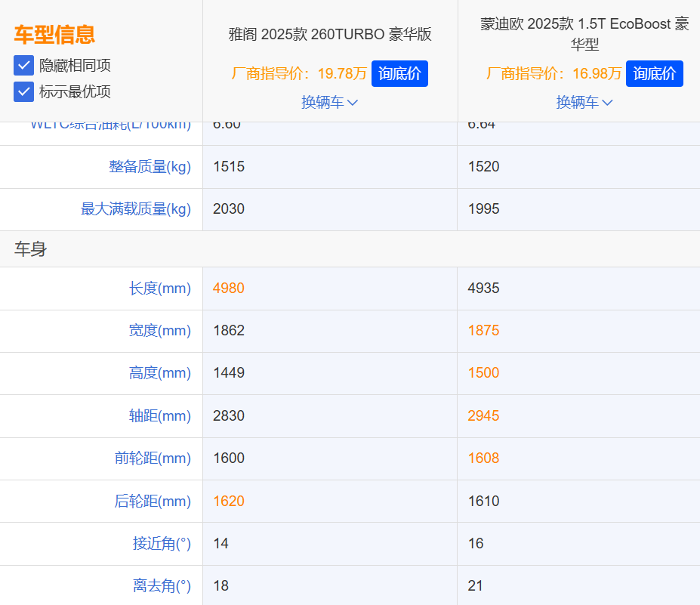700x605 pixels.
Task: Click the 长度(mm) parameter label
Action: tap(160, 289)
